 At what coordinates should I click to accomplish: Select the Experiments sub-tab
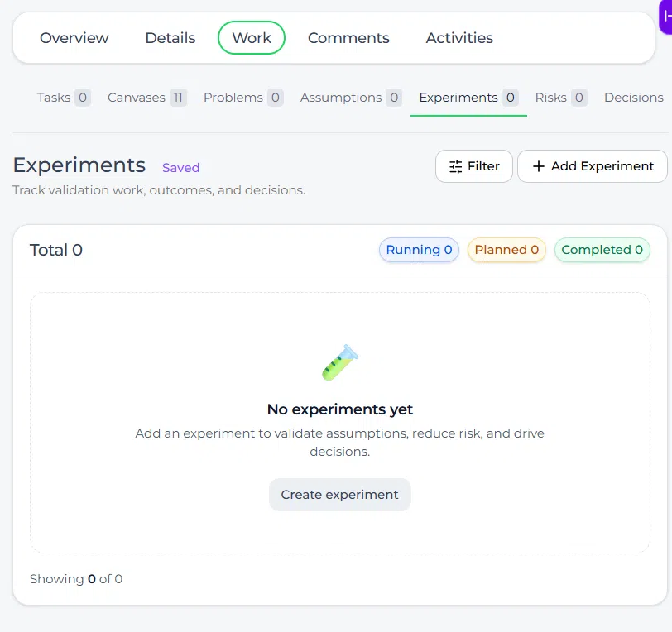(x=468, y=98)
